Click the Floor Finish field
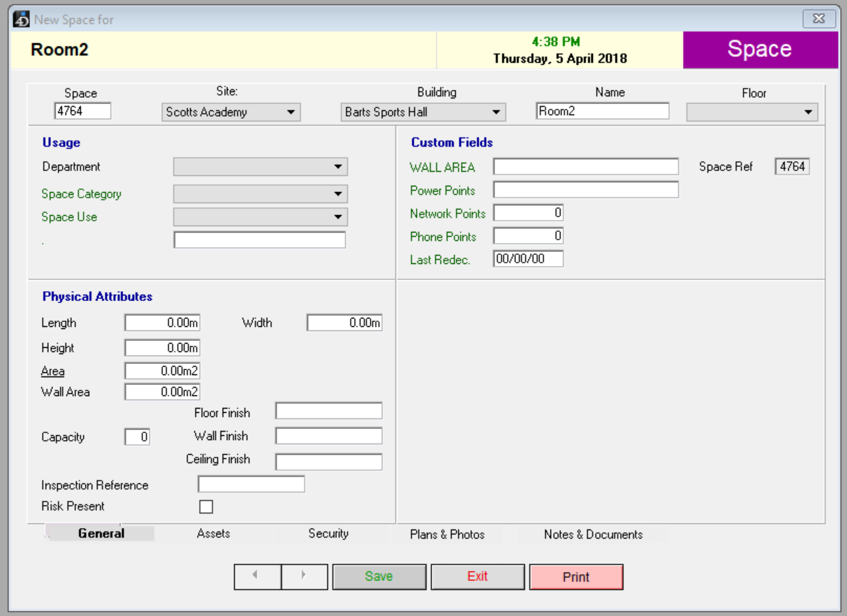 pyautogui.click(x=329, y=411)
